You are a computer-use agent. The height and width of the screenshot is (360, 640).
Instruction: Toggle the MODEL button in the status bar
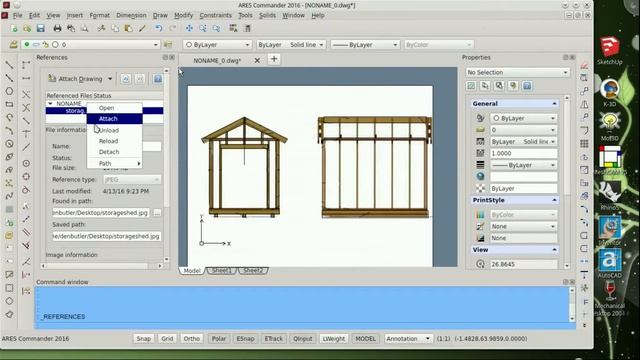365,339
